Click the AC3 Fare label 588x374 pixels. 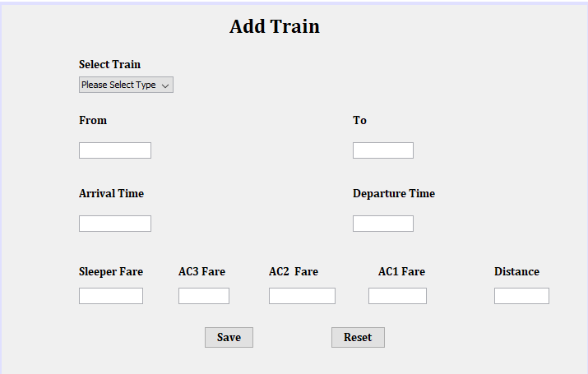coord(201,271)
